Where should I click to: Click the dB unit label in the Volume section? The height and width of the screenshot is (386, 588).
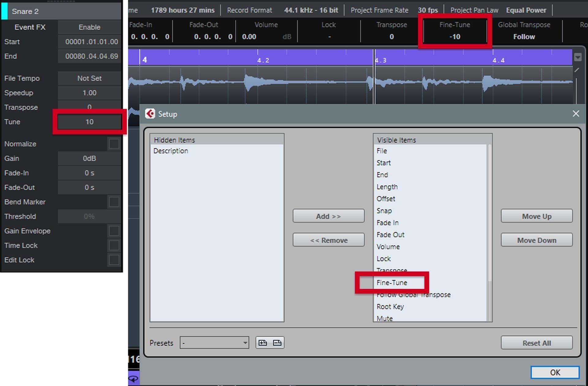pos(287,37)
